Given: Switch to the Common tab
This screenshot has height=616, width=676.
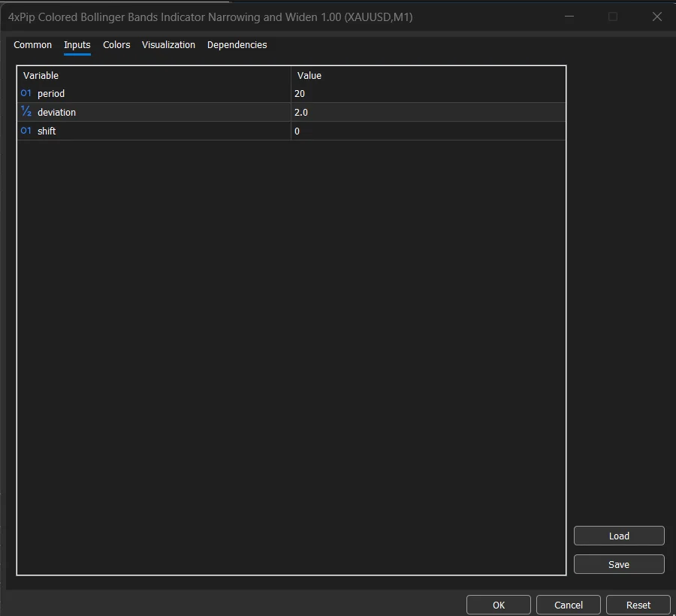Looking at the screenshot, I should (x=33, y=45).
